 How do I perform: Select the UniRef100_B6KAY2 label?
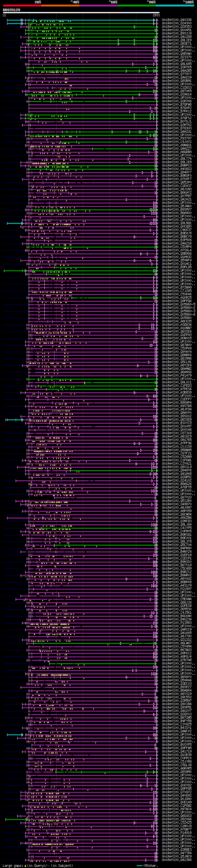coord(177,193)
